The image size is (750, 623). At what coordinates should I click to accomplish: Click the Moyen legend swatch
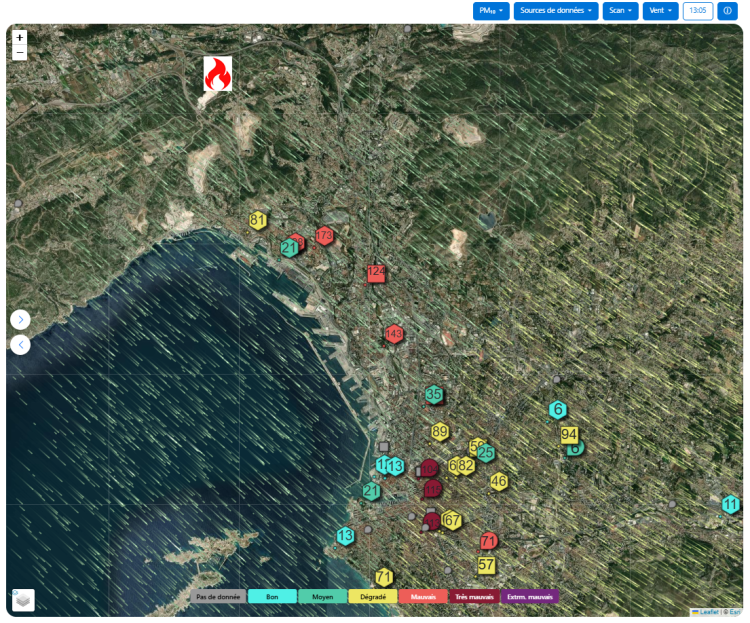click(322, 597)
